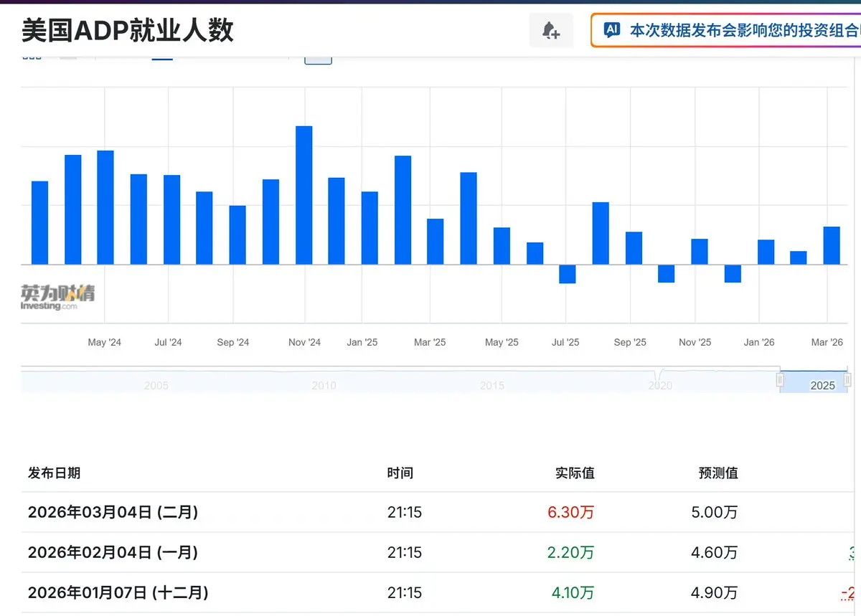Viewport: 861px width, 616px height.
Task: Click the last bar at Mar '26
Action: (832, 245)
